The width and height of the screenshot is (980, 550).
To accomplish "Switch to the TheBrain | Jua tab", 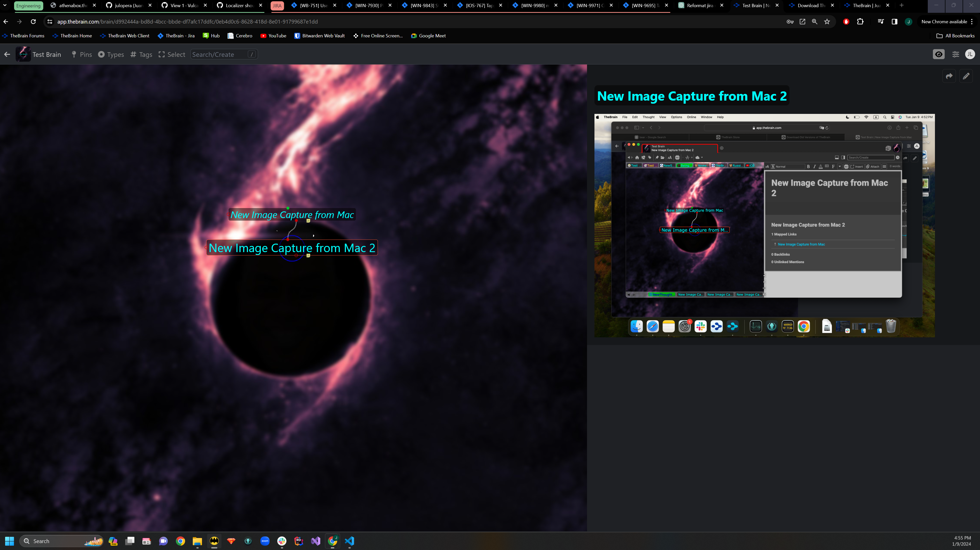I will click(x=867, y=5).
